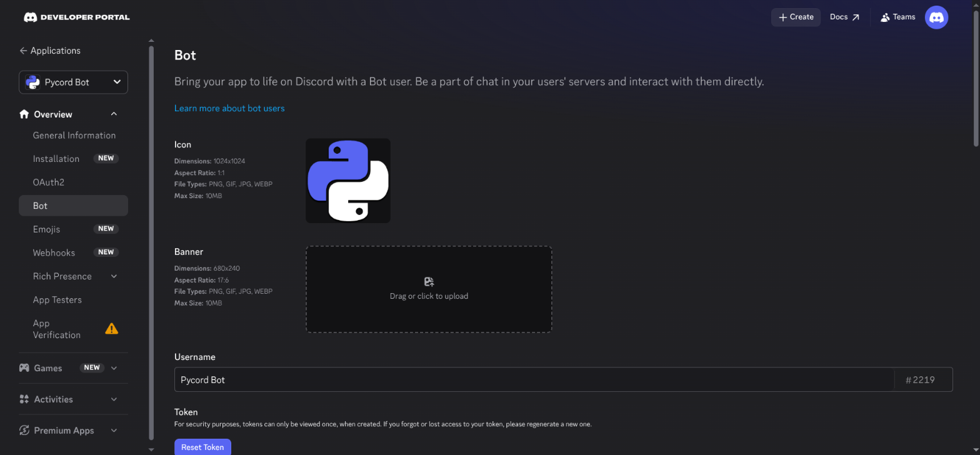This screenshot has width=980, height=455.
Task: Click the Create button
Action: (x=796, y=17)
